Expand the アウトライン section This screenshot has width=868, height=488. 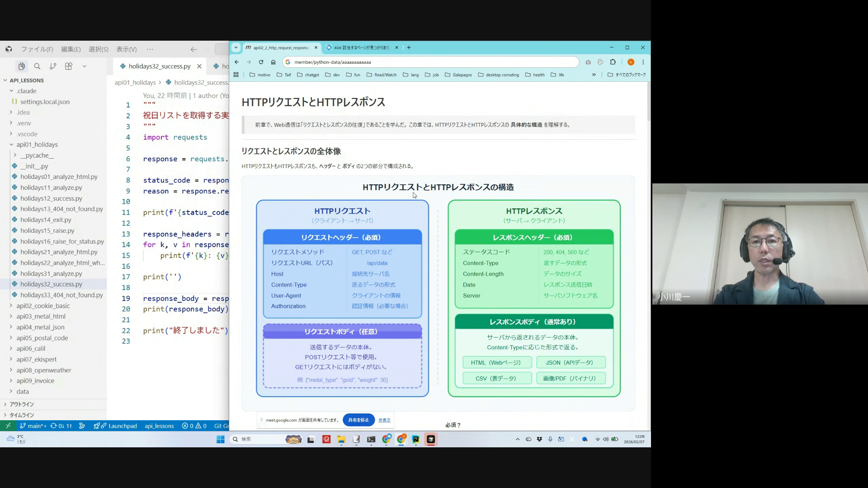(21, 404)
